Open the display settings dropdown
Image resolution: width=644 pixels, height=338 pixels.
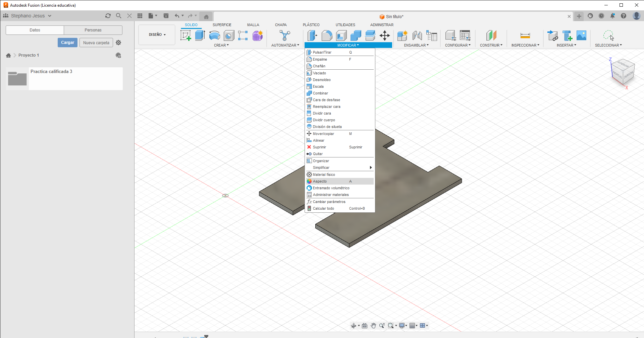[x=403, y=326]
